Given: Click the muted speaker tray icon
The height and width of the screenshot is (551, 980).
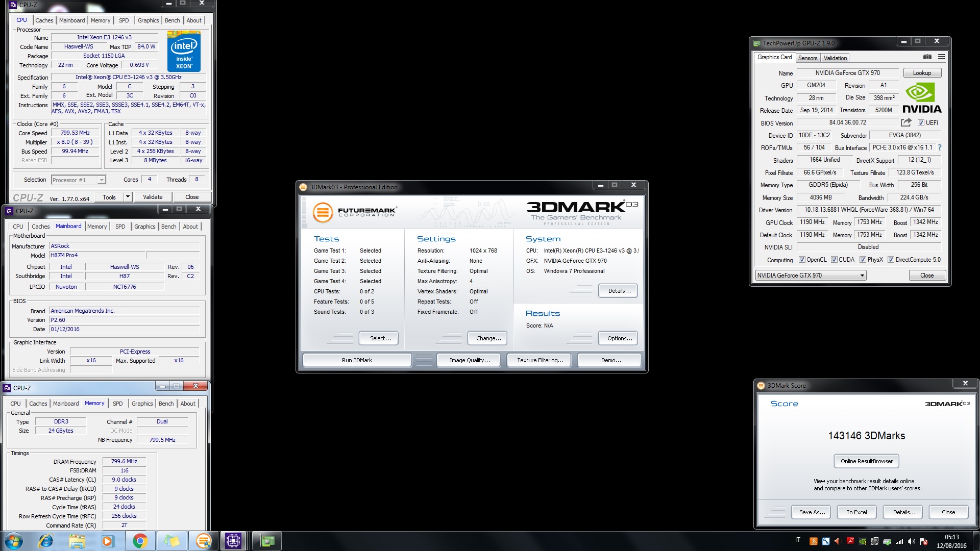Looking at the screenshot, I should pyautogui.click(x=838, y=541).
